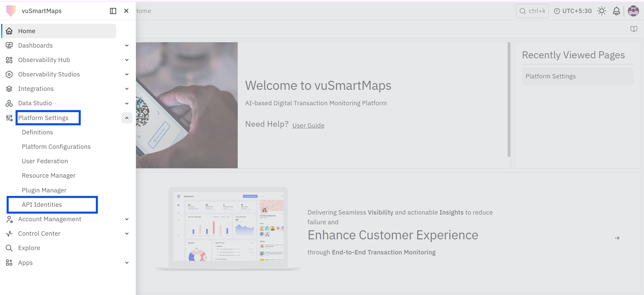This screenshot has width=644, height=295.
Task: Select Control Center menu item
Action: click(x=39, y=234)
